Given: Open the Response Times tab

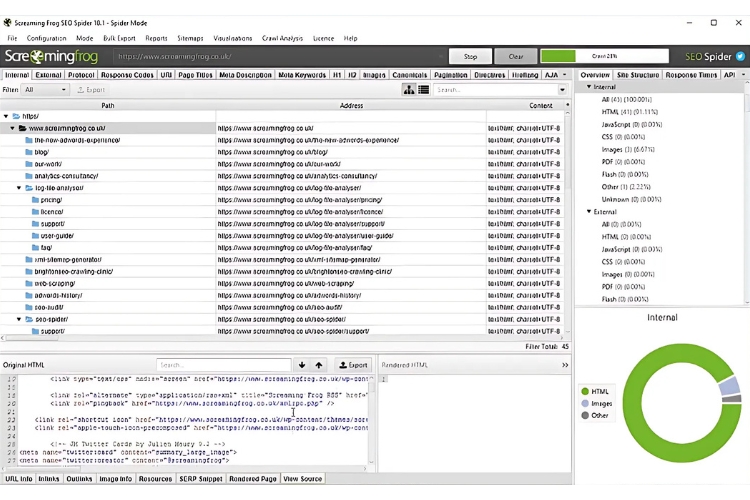Looking at the screenshot, I should click(x=691, y=75).
